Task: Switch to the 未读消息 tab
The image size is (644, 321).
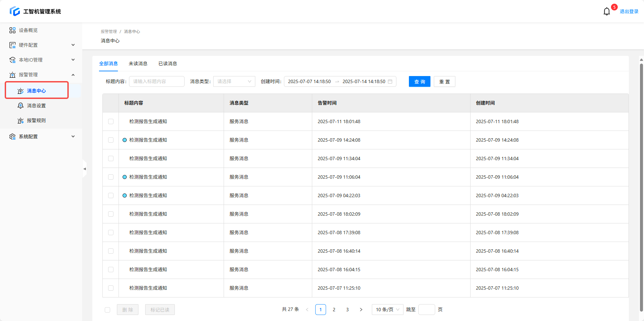Action: 138,64
